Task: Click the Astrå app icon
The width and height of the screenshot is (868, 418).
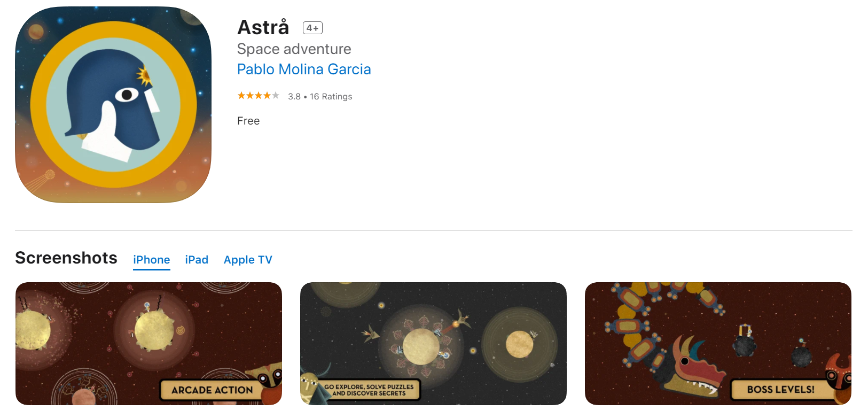Action: [x=113, y=105]
